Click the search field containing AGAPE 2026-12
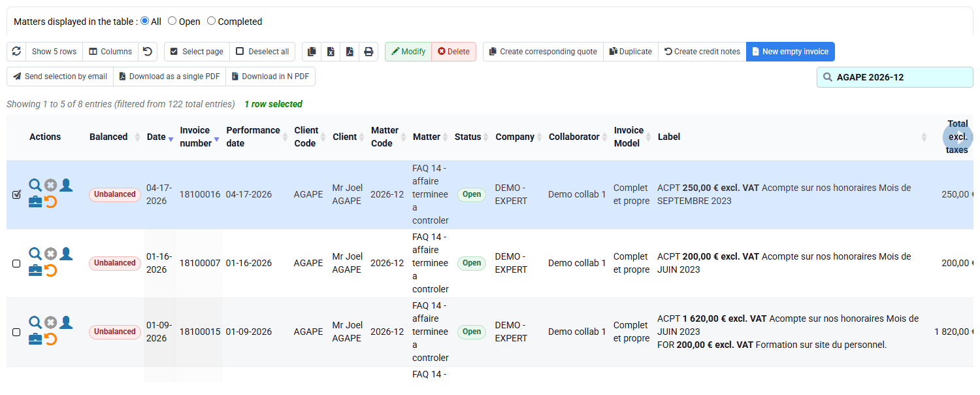Screen dimensions: 980x395 click(895, 77)
